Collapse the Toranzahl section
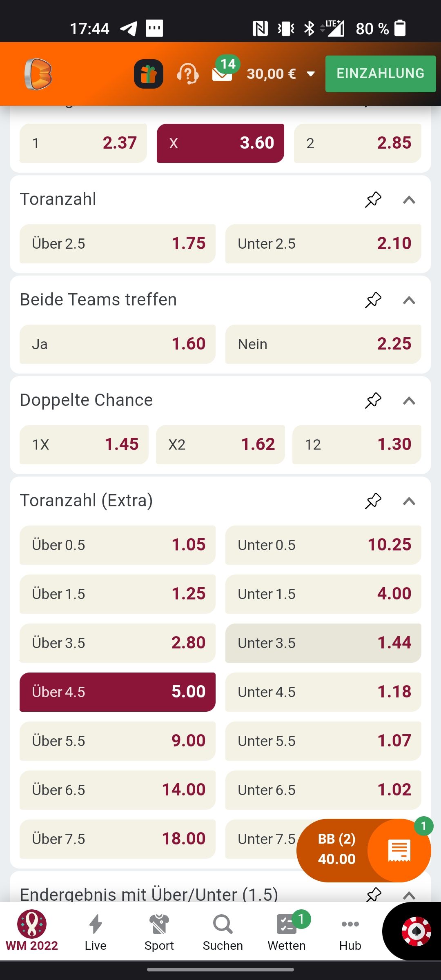 (409, 200)
